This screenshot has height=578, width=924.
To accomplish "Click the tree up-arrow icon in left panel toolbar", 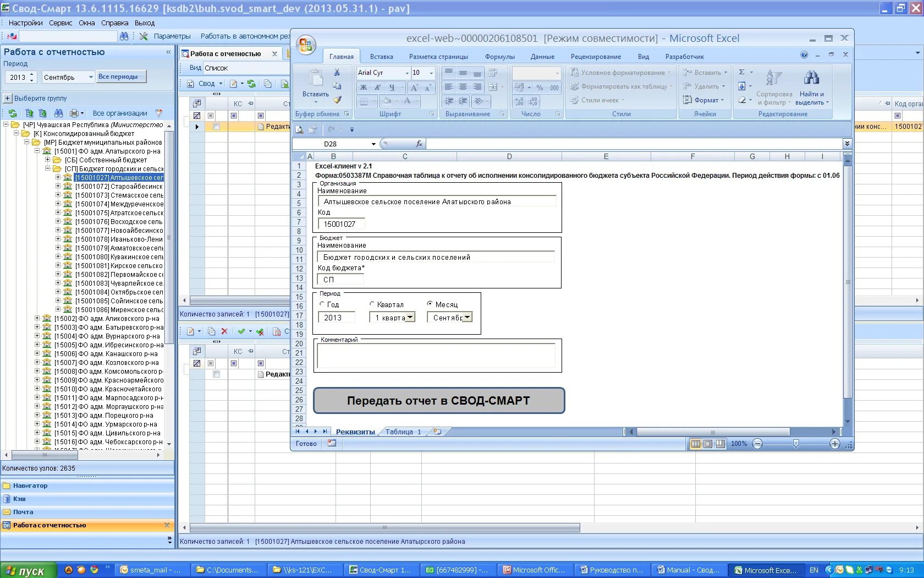I will click(x=30, y=113).
